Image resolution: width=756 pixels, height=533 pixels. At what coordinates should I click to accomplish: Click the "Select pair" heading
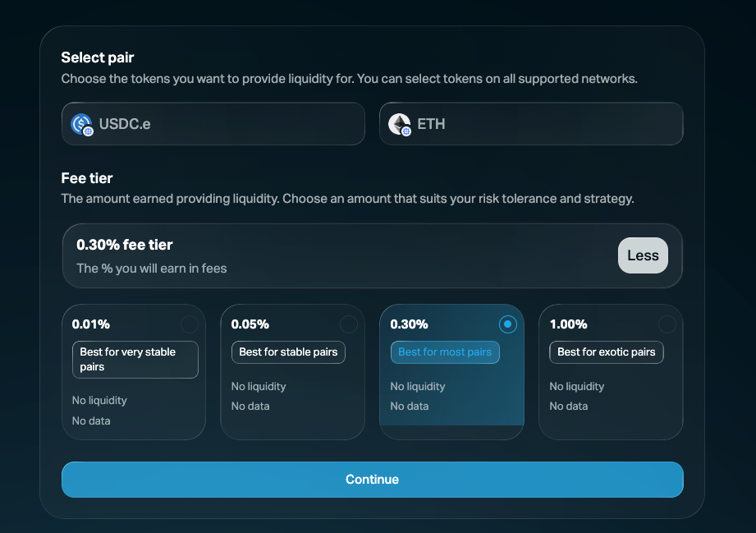coord(98,57)
